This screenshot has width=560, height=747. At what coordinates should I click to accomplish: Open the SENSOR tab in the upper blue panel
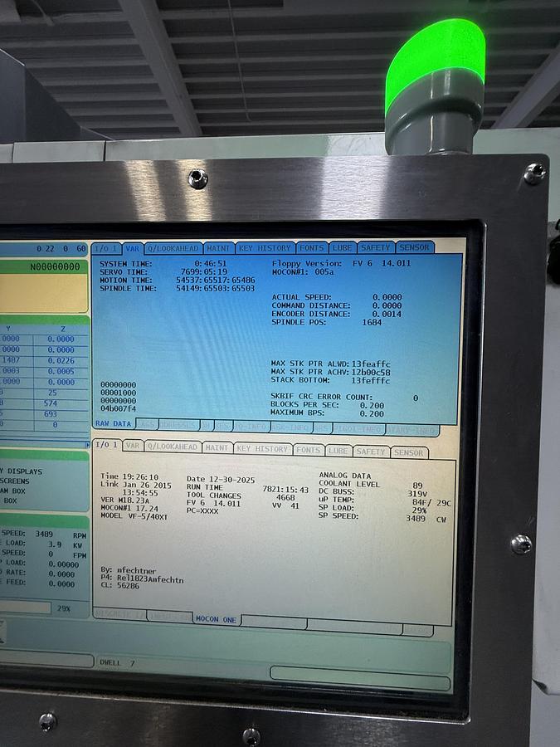[414, 247]
